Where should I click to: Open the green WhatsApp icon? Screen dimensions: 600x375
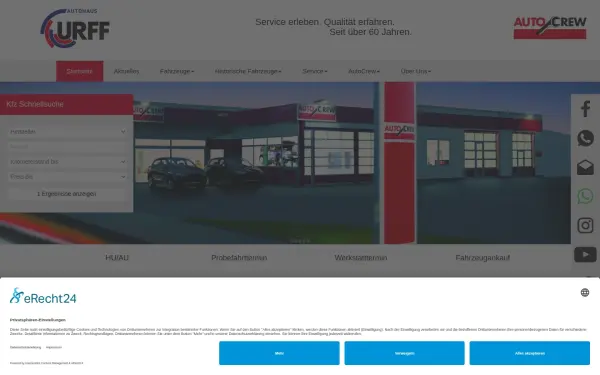(585, 196)
